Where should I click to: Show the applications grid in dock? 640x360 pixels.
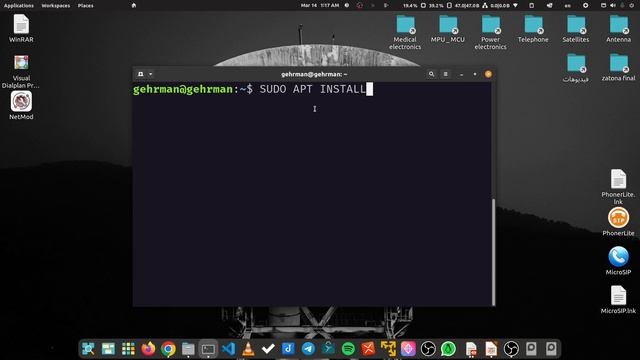(128, 349)
